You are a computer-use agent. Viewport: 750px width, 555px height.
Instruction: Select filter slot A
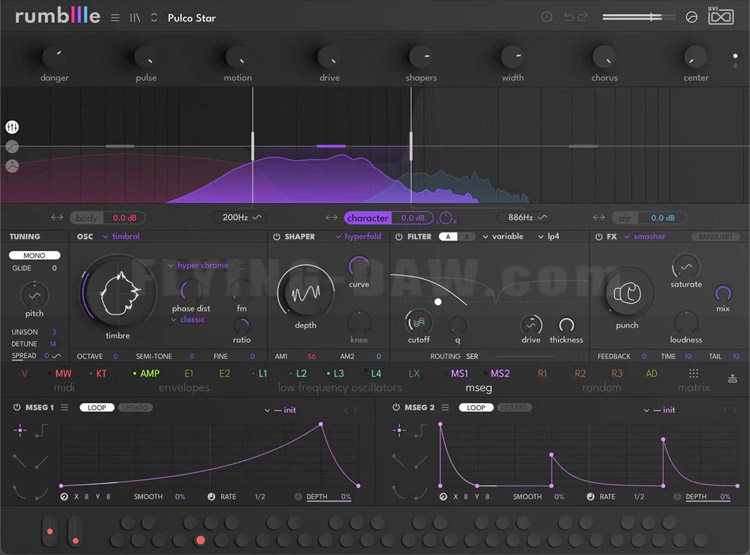tap(448, 237)
